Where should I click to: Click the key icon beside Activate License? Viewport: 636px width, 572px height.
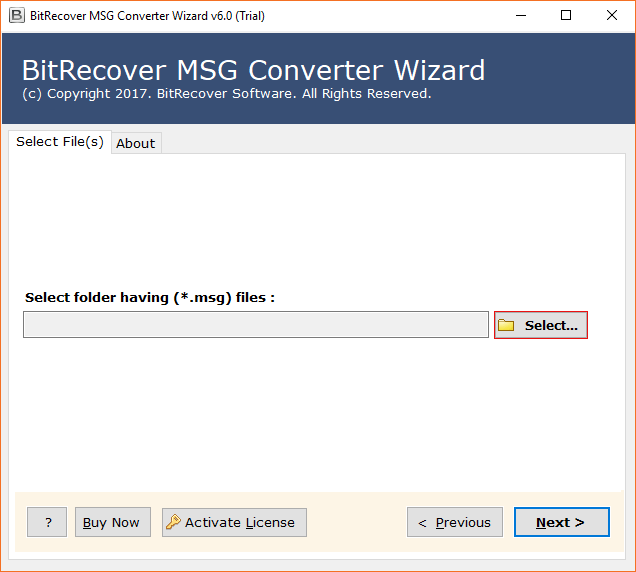(x=173, y=522)
